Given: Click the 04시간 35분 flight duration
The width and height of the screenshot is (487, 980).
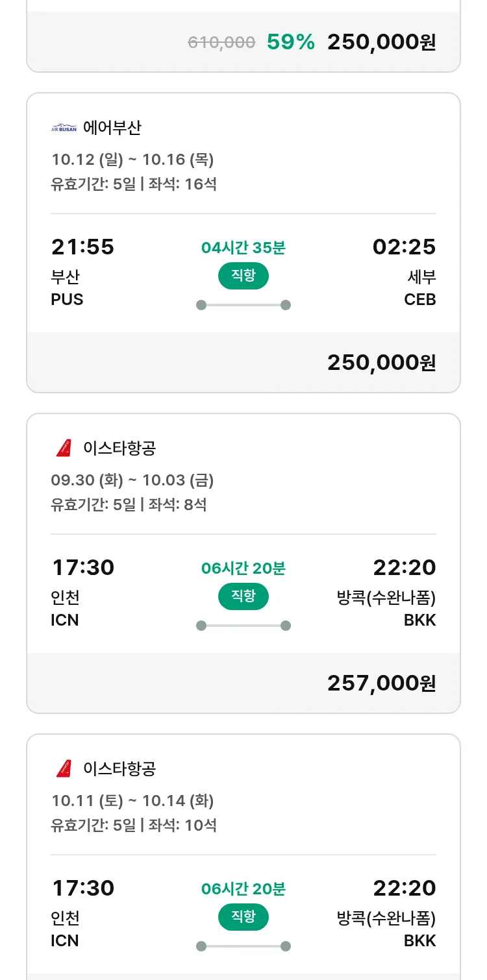Looking at the screenshot, I should [x=243, y=248].
